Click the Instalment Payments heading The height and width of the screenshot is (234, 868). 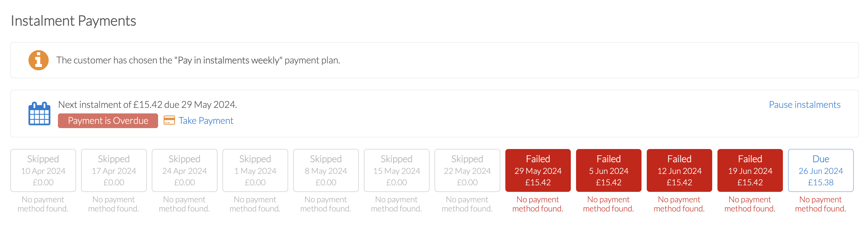[73, 21]
